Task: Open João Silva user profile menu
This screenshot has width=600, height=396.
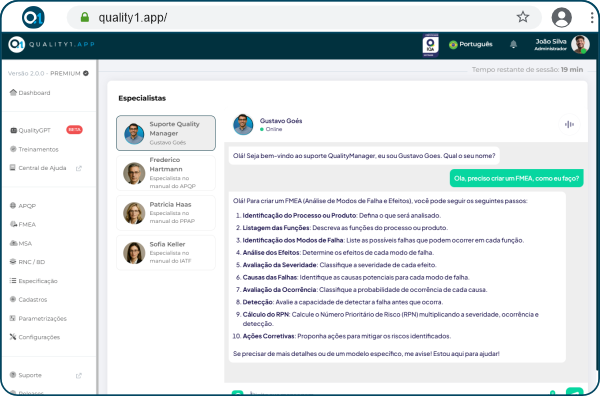Action: pos(562,44)
